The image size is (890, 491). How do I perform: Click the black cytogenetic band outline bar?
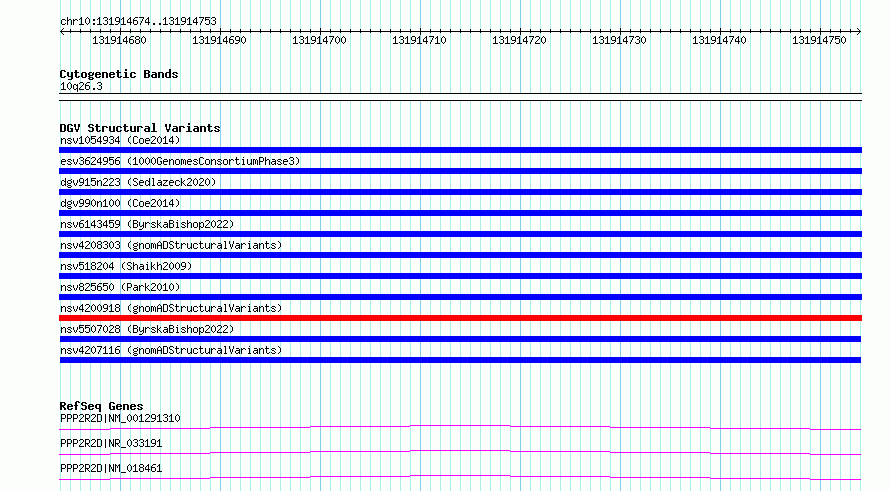460,97
